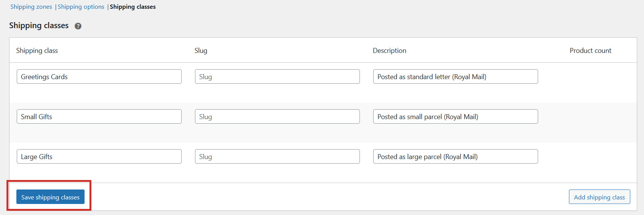644x215 pixels.
Task: Select the current Shipping classes tab
Action: coord(133,7)
